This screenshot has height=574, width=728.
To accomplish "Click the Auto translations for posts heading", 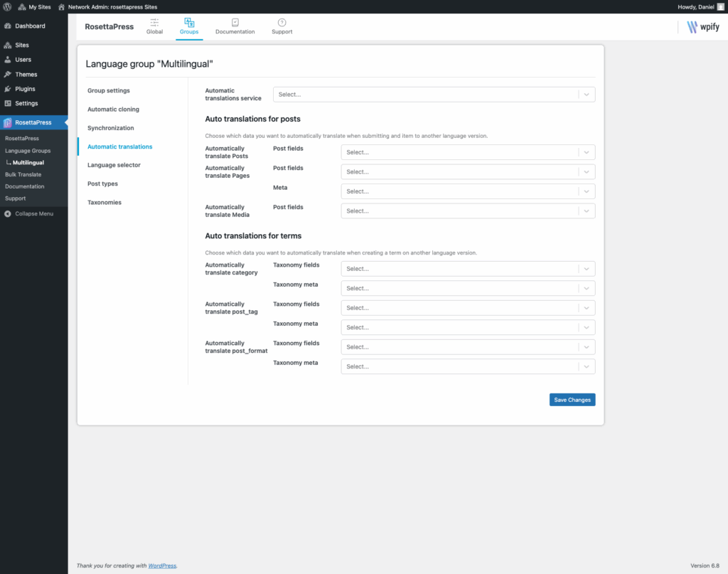I will 252,119.
